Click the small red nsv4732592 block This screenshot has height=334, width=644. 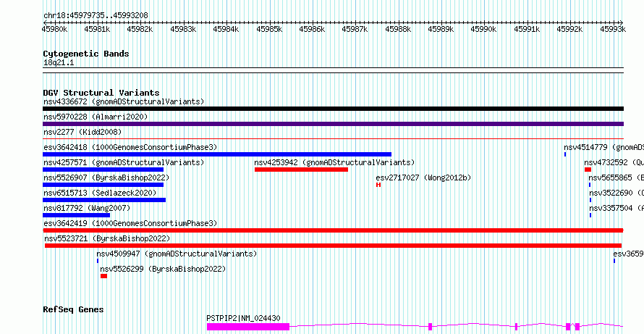pos(588,170)
